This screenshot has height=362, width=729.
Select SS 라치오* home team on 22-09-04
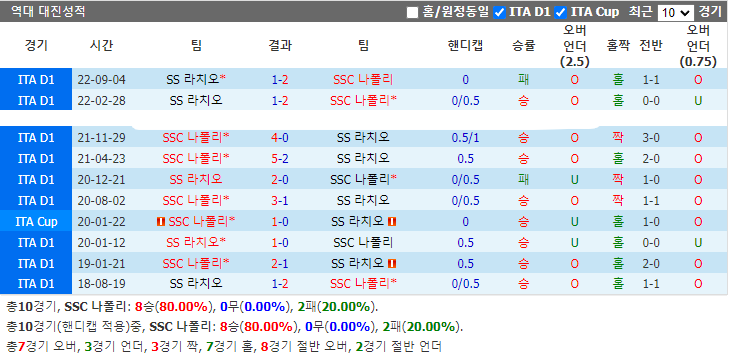(196, 80)
